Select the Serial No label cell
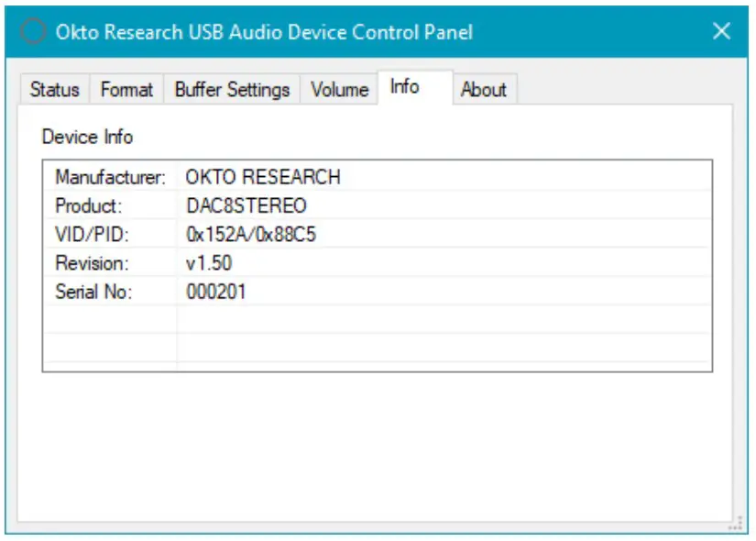Screen dimensions: 756x541 tap(93, 293)
